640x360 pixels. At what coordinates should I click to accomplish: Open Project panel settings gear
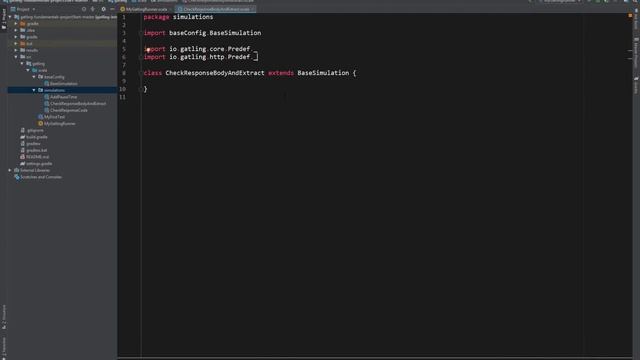(x=103, y=9)
